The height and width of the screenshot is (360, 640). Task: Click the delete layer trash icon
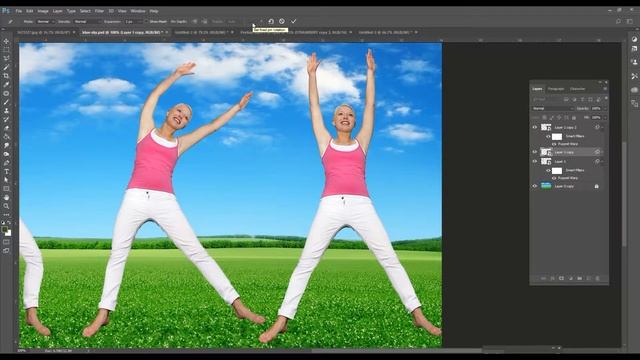point(598,278)
